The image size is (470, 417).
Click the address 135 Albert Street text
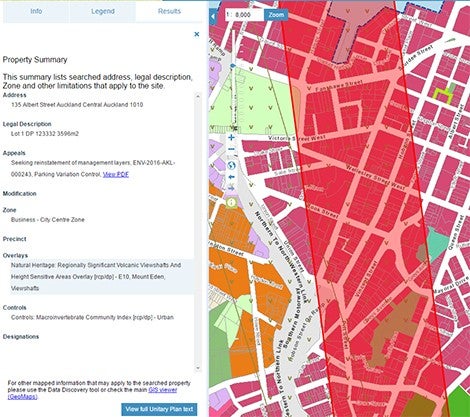coord(77,105)
